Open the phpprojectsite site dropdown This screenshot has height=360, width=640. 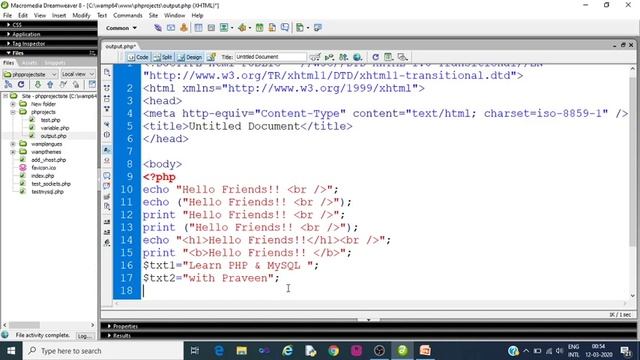click(x=30, y=74)
